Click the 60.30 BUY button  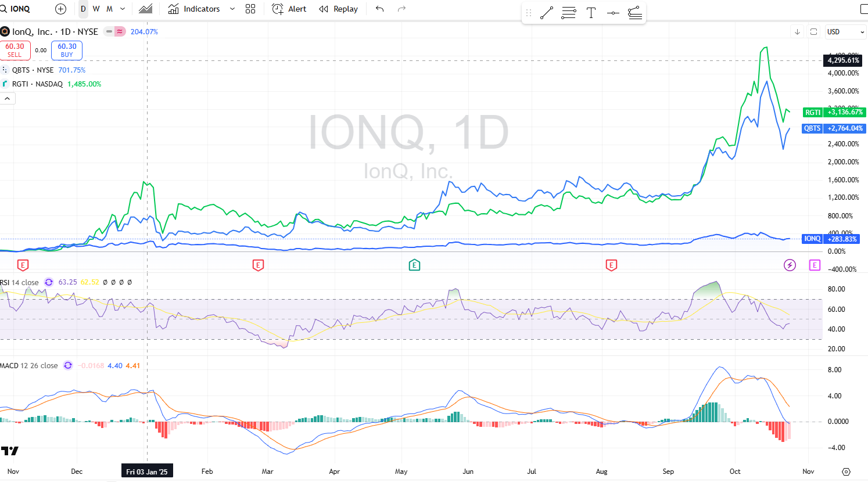67,51
